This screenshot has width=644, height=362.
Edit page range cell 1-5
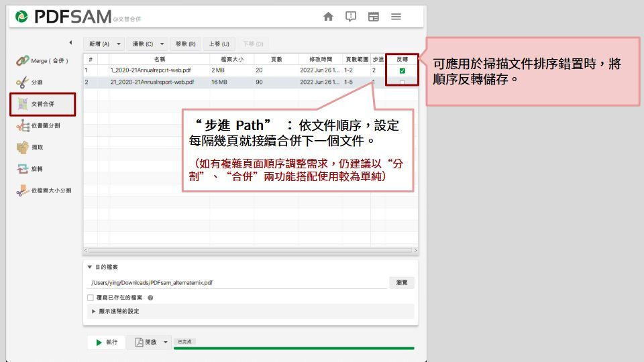point(356,82)
